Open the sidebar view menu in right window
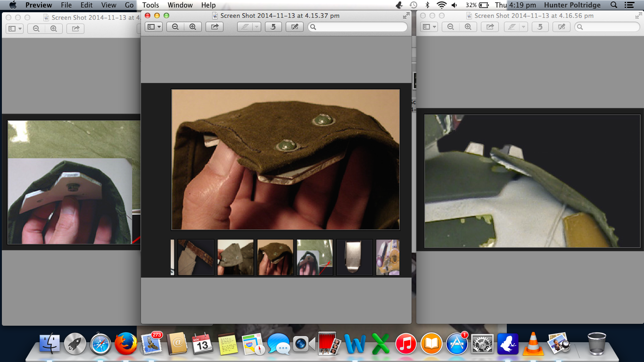This screenshot has width=644, height=362. (x=429, y=27)
